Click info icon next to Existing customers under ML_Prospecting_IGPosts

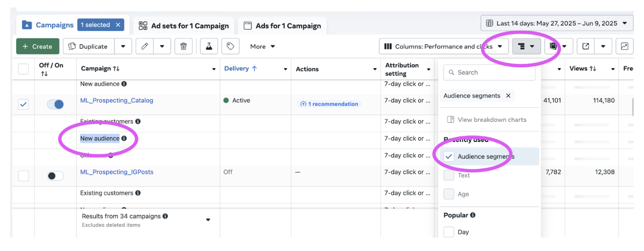click(x=138, y=193)
